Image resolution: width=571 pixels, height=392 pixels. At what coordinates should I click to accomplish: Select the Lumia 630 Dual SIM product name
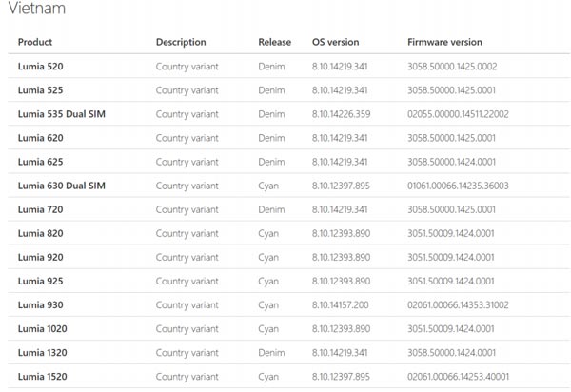pos(62,186)
